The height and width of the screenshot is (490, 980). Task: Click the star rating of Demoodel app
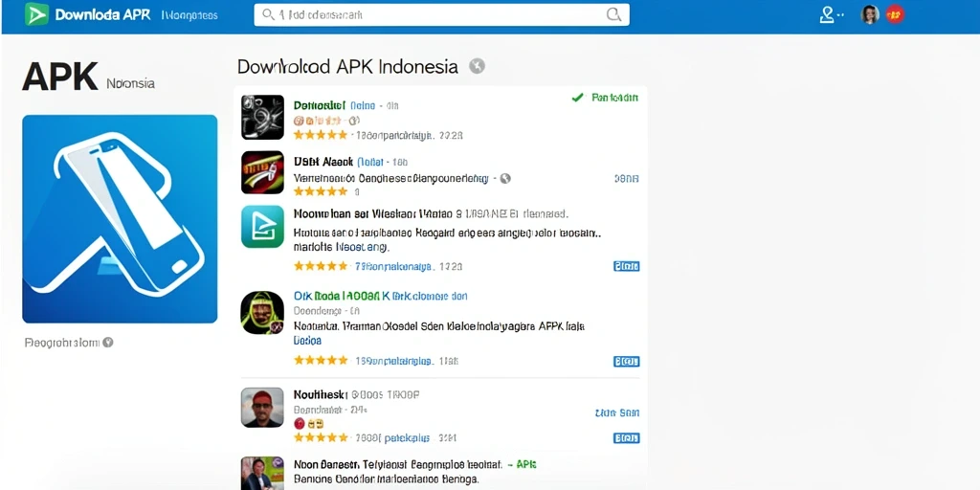(320, 135)
